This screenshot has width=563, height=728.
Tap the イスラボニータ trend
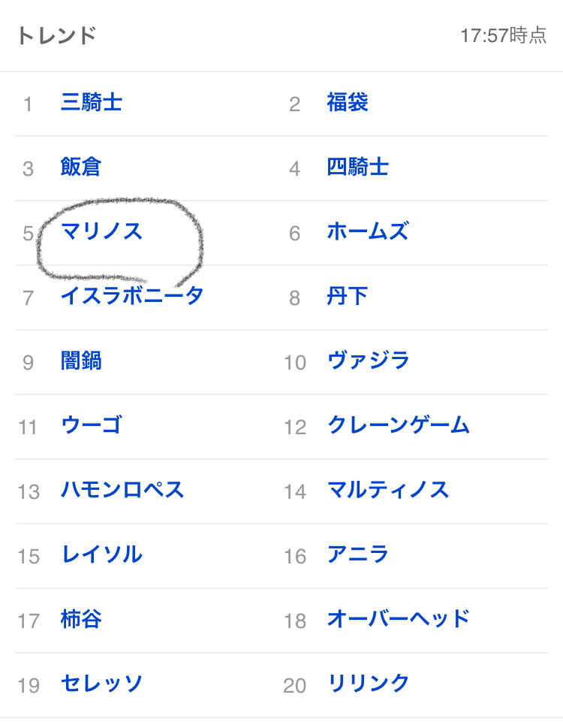click(x=132, y=296)
